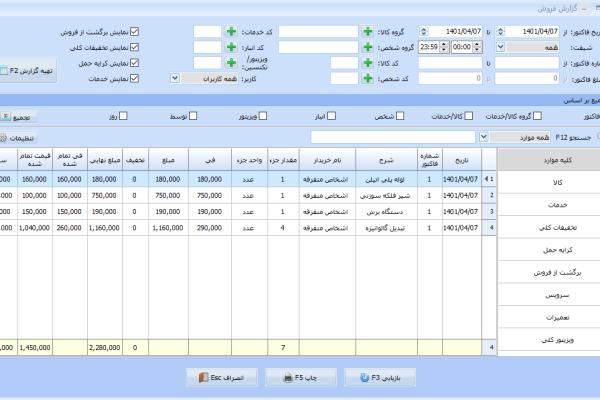The width and height of the screenshot is (600, 400).
Task: Select the row لوله پلی اتیلن
Action: [x=248, y=179]
